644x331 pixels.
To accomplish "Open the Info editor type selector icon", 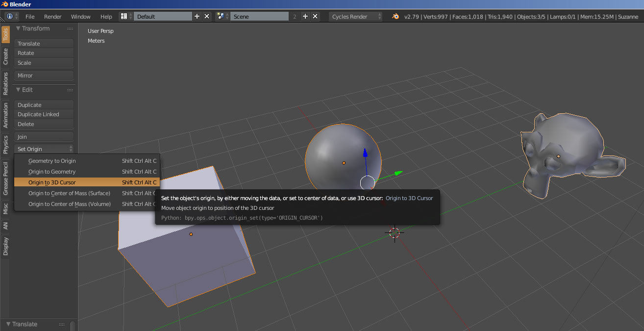I will 12,16.
